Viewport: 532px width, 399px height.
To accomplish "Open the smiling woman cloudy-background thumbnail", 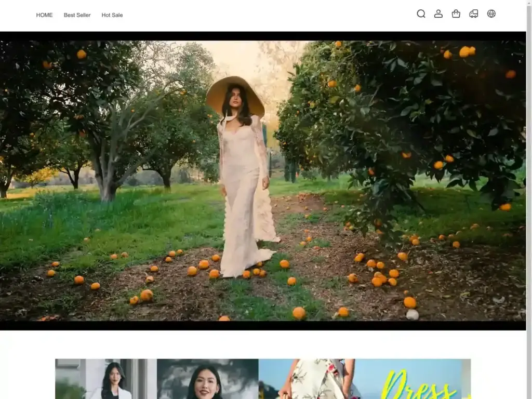I will tap(207, 379).
